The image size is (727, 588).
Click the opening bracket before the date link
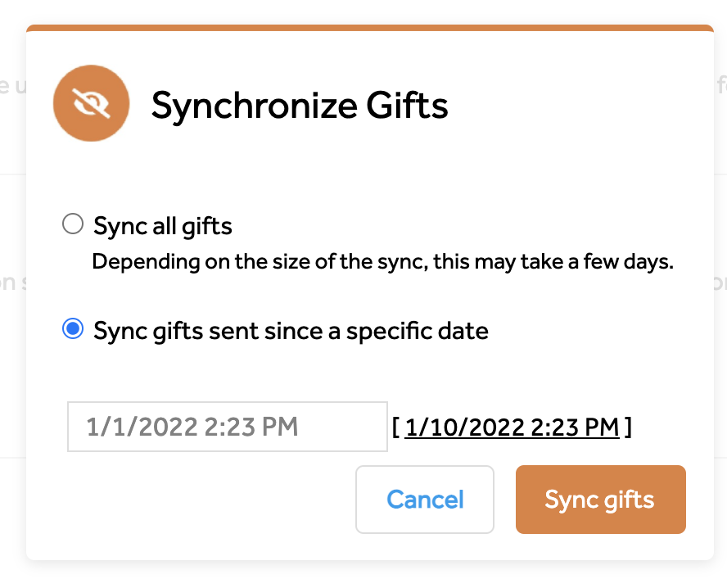pos(396,427)
